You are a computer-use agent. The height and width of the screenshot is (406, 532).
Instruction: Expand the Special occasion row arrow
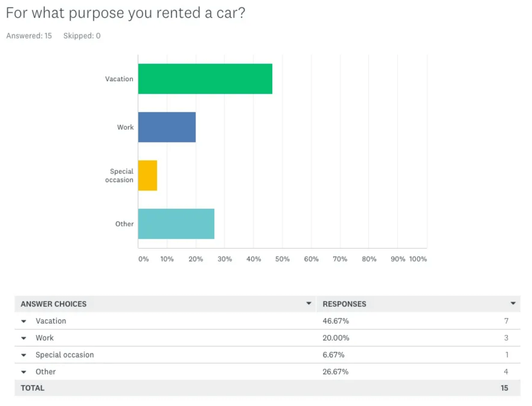point(24,355)
